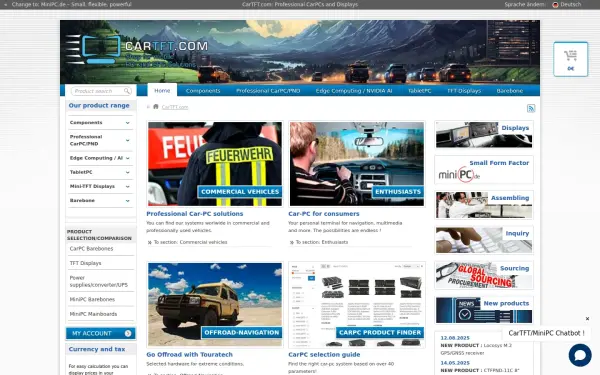Open Power supplies/converter/UPS comparison link
600x375 pixels.
pos(99,281)
